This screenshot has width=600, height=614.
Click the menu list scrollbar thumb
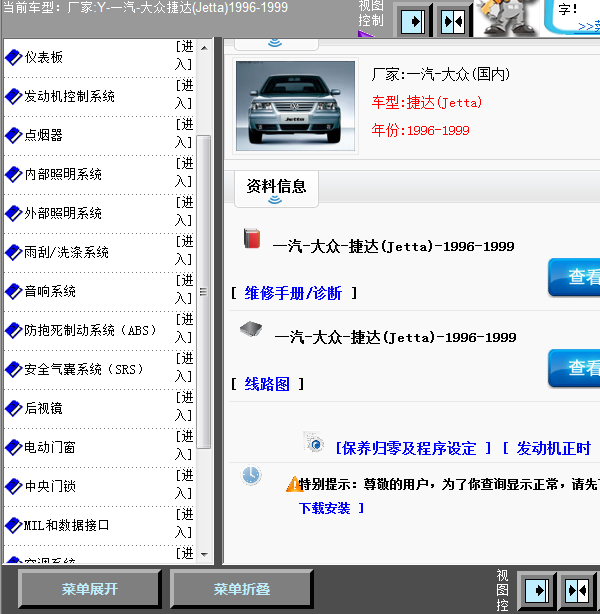pos(204,292)
